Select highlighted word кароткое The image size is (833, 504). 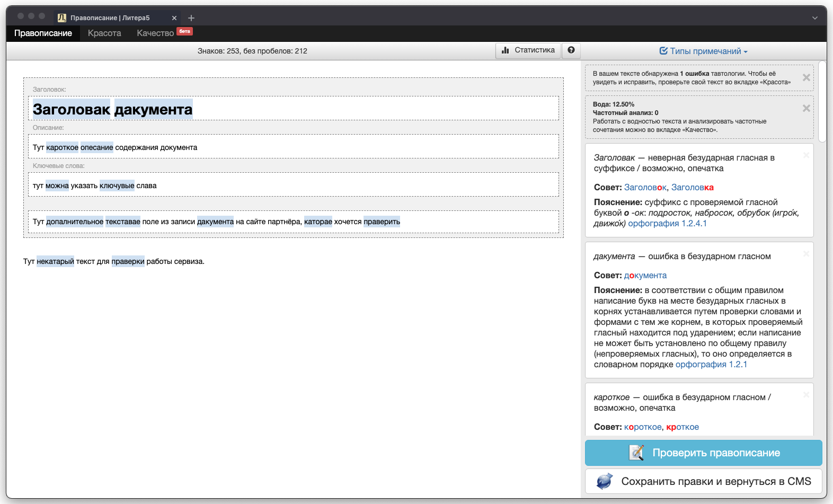(x=62, y=147)
